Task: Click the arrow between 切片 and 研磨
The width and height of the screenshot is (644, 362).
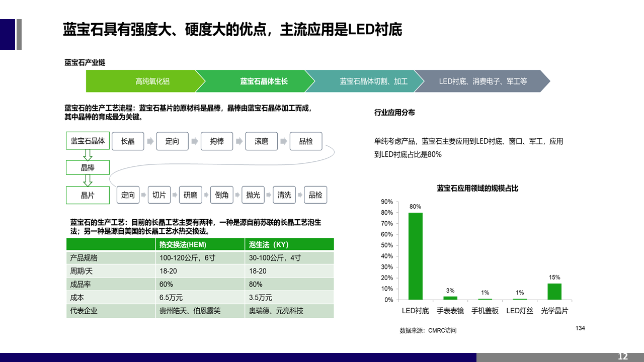Action: coord(175,195)
